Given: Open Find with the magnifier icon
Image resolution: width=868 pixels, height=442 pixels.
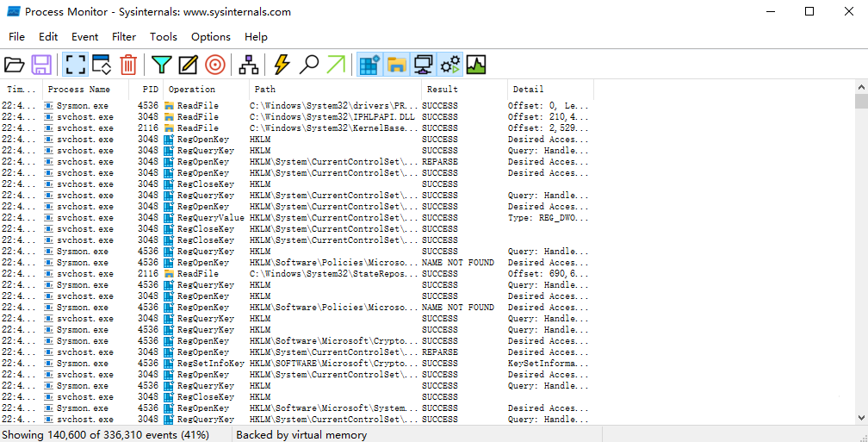Looking at the screenshot, I should tap(308, 65).
